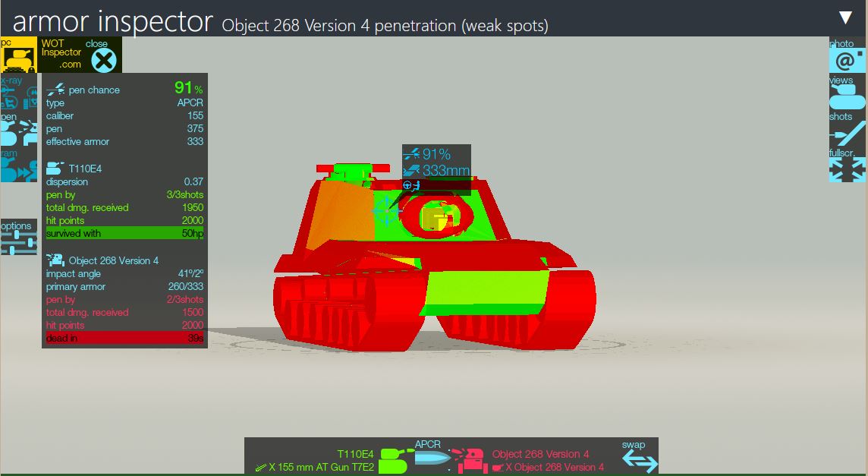Click the 'impact angle' row
Viewport: 868px width, 476px height.
click(x=124, y=274)
